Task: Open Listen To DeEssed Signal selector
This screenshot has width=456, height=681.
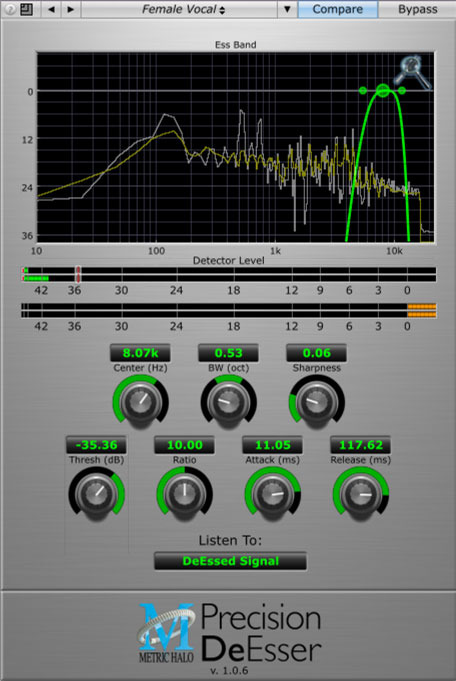Action: [x=230, y=561]
